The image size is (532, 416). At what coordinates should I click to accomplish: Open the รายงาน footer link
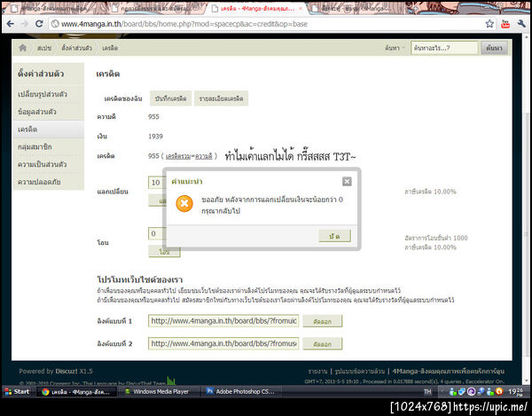click(x=317, y=372)
